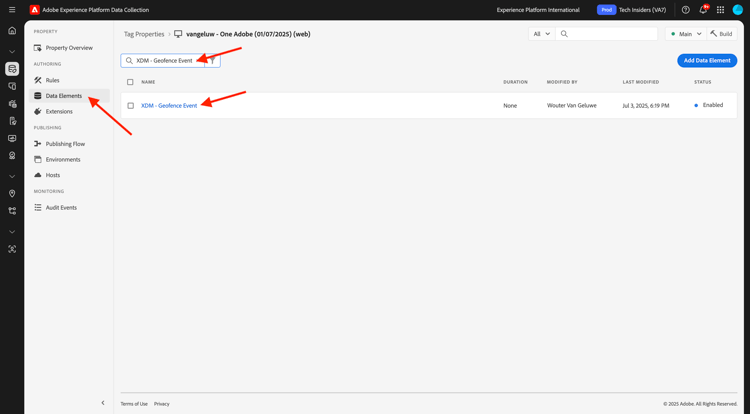
Task: Open Privacy footer link
Action: pyautogui.click(x=162, y=404)
